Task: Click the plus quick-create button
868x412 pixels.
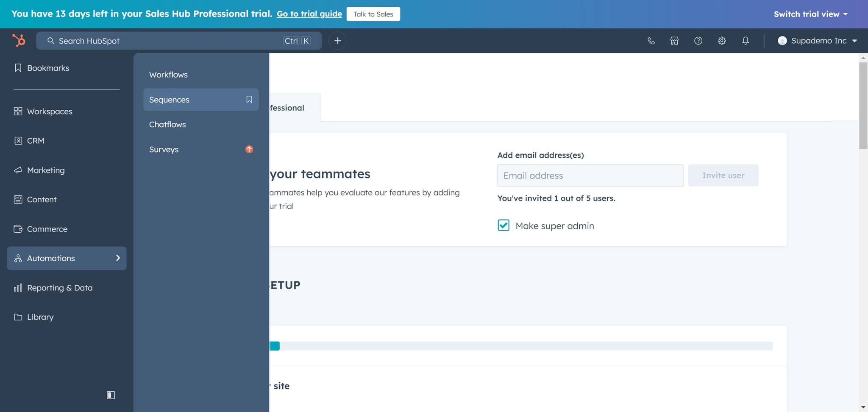Action: [x=337, y=41]
